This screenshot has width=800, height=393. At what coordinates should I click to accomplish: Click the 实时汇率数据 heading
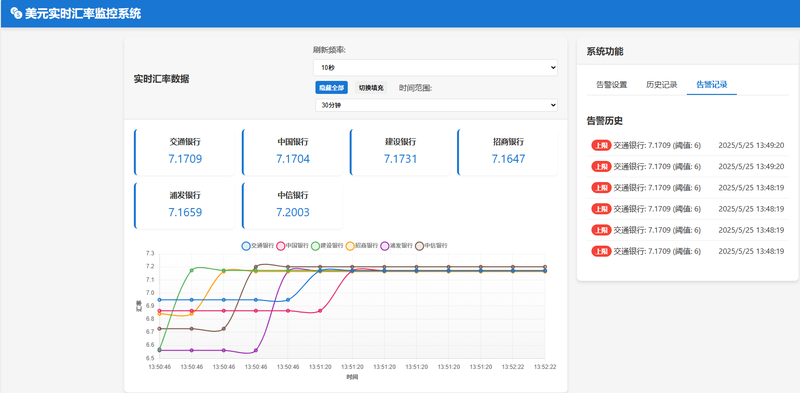click(161, 79)
